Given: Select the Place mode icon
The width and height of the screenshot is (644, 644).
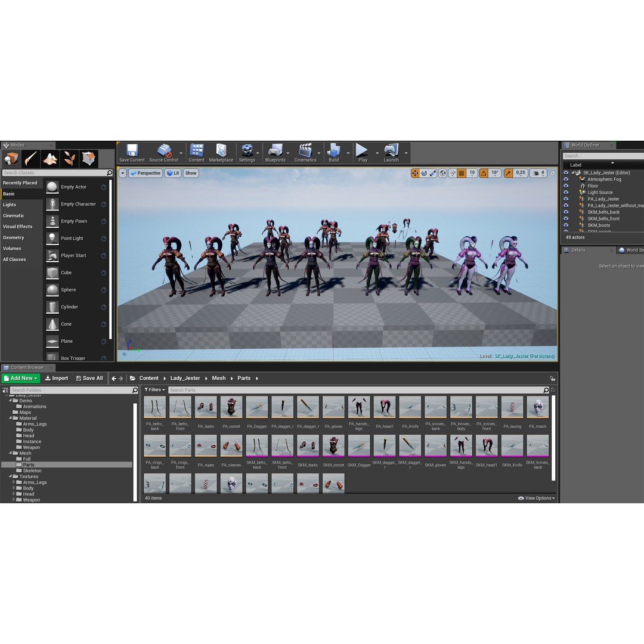Looking at the screenshot, I should click(x=12, y=159).
